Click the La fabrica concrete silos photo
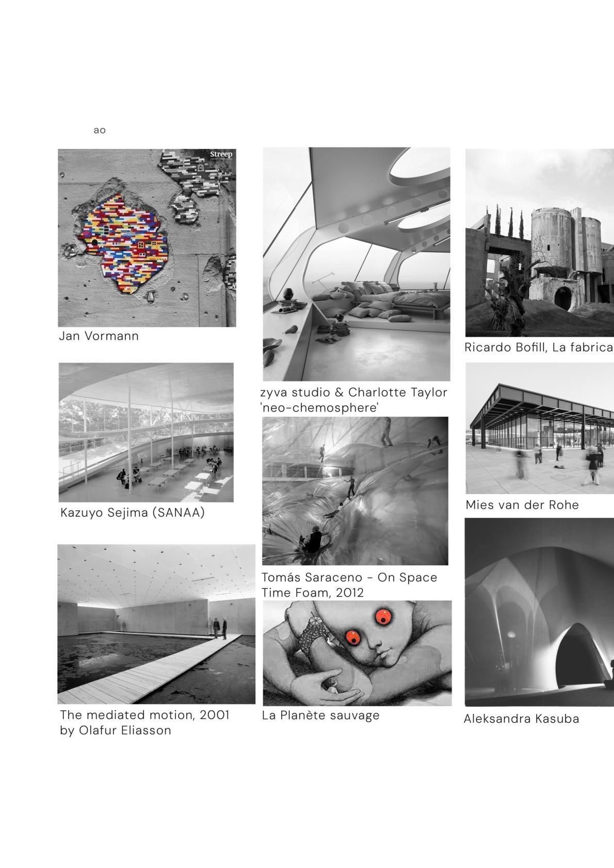 coord(540,243)
